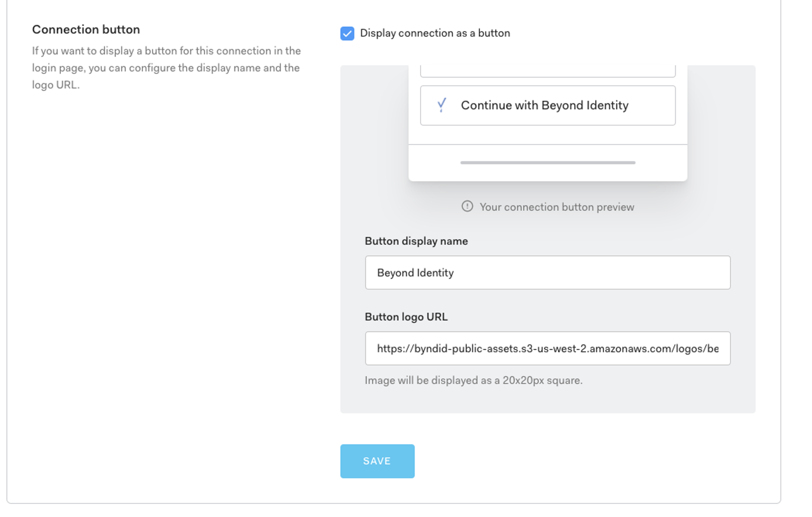Click the divider line in the login preview
The width and height of the screenshot is (812, 517).
[547, 145]
